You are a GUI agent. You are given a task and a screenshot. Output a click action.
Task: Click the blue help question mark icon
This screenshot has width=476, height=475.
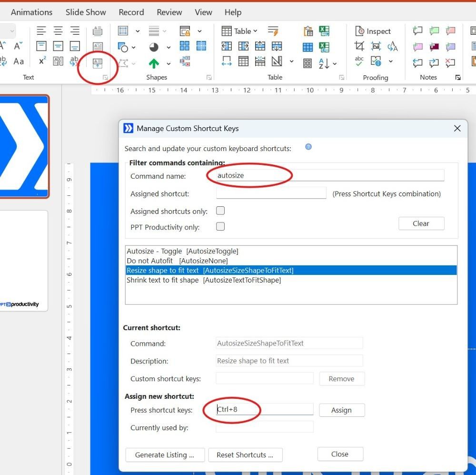point(308,147)
